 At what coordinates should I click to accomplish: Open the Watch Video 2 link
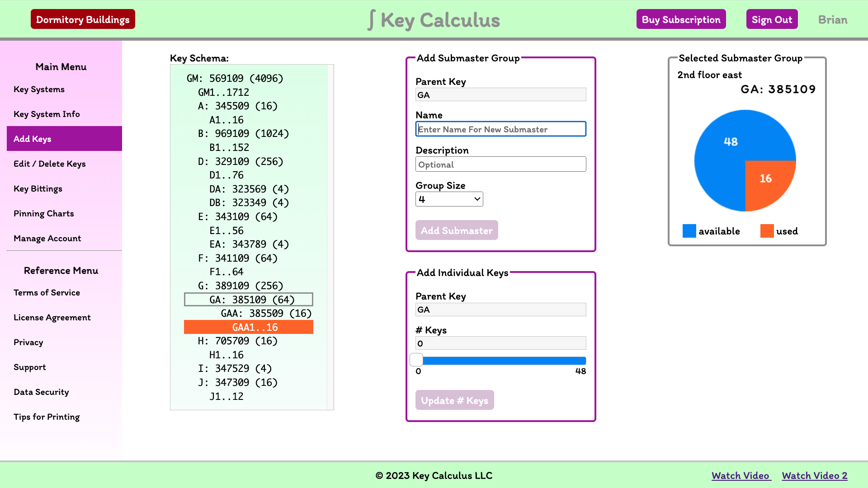pos(815,475)
